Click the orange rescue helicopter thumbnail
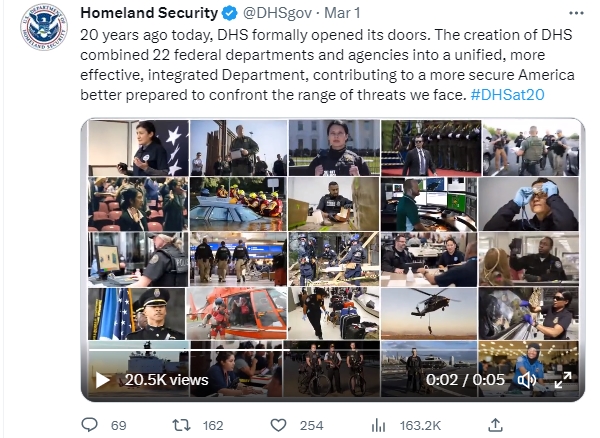600x438 pixels. (236, 314)
